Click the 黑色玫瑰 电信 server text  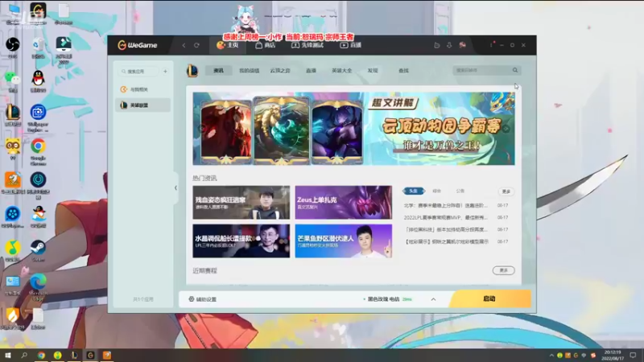(x=384, y=299)
